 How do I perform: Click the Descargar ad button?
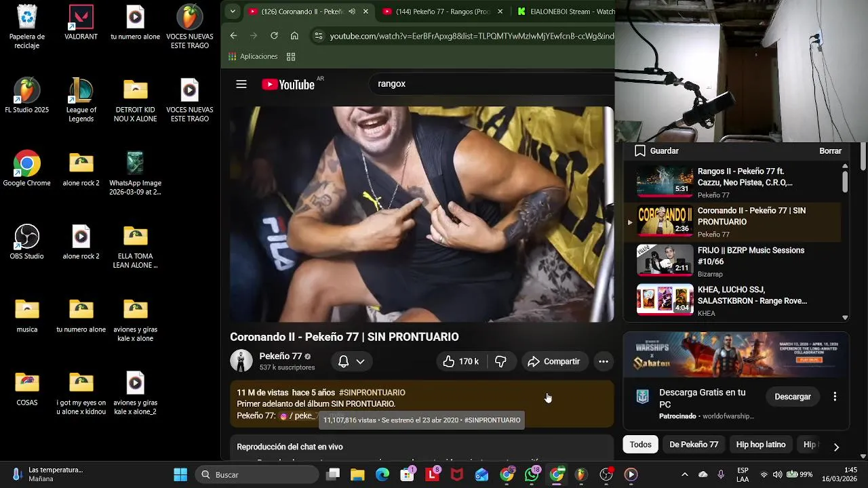793,396
